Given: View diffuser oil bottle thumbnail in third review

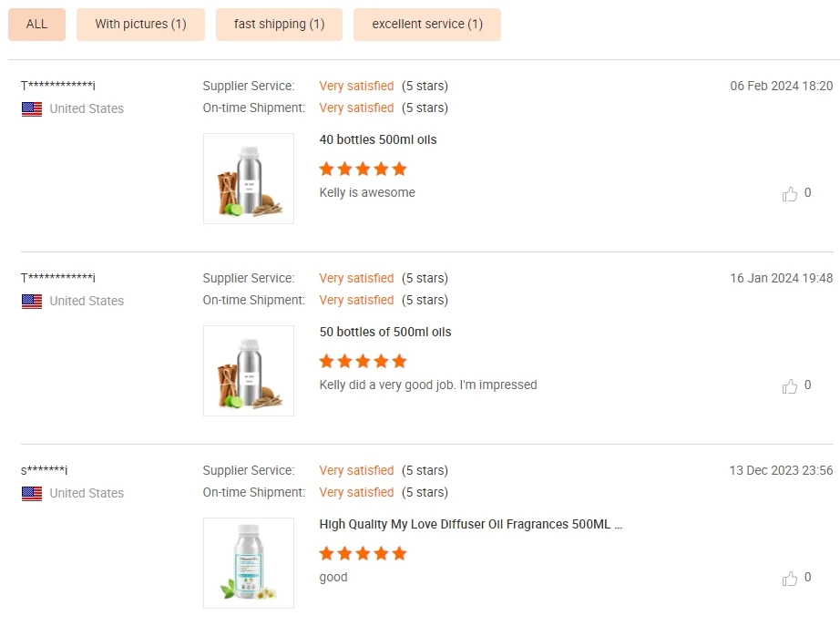Looking at the screenshot, I should click(x=249, y=563).
